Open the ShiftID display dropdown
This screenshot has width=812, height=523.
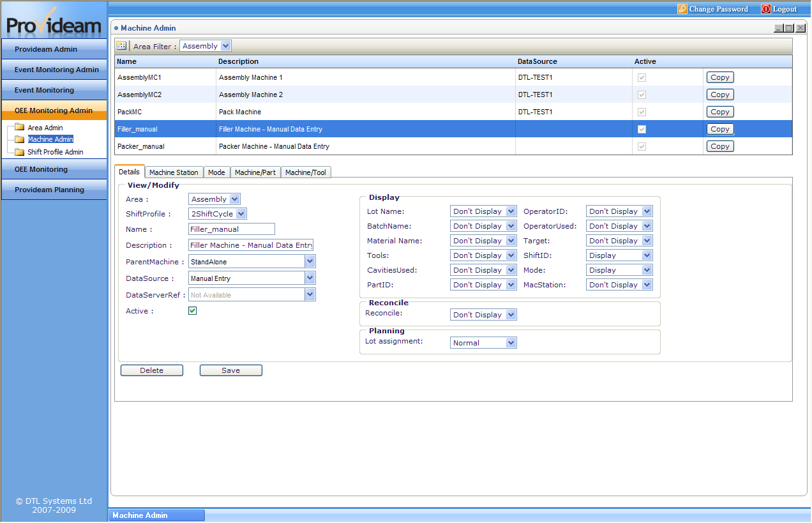619,255
